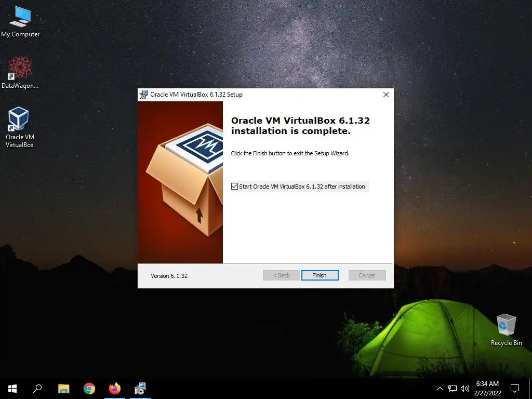Select the My Computer desktop icon
Viewport: 532px width, 399px height.
click(20, 21)
